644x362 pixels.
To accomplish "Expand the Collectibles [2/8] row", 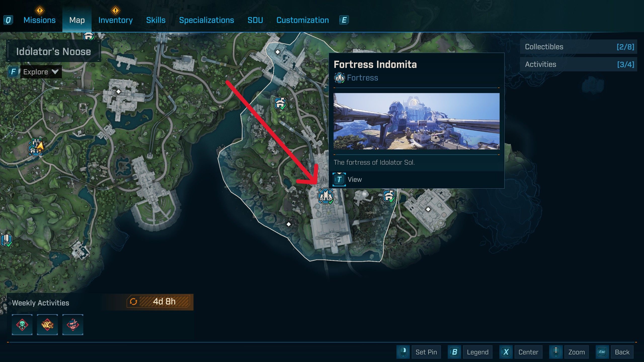I will 578,47.
